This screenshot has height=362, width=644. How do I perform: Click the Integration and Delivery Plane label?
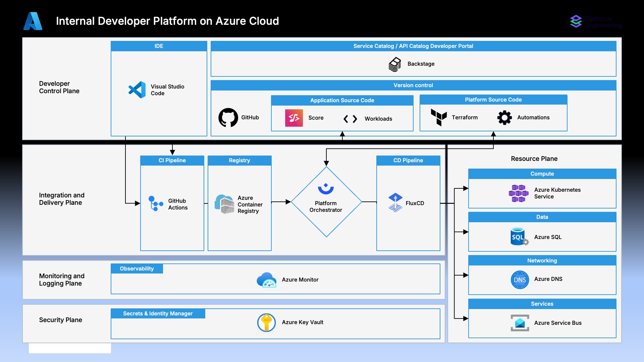[x=62, y=199]
